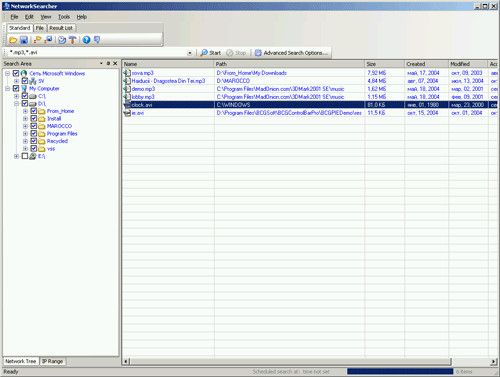Close the Search Area panel

(x=115, y=63)
